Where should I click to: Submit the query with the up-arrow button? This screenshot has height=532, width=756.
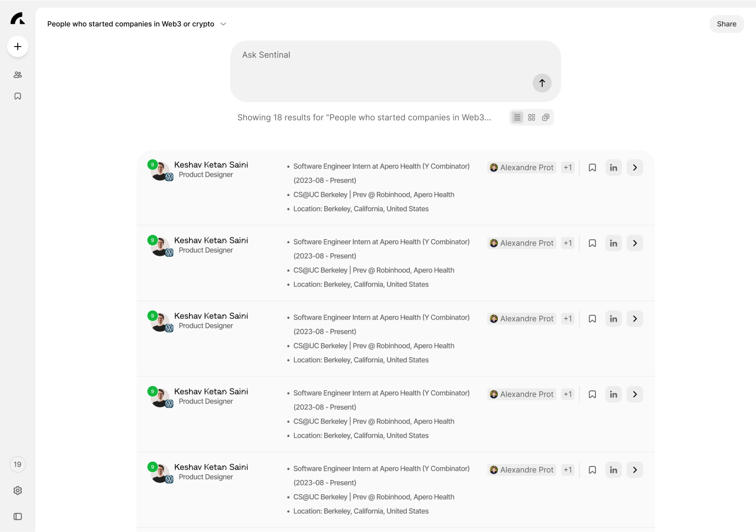[542, 83]
